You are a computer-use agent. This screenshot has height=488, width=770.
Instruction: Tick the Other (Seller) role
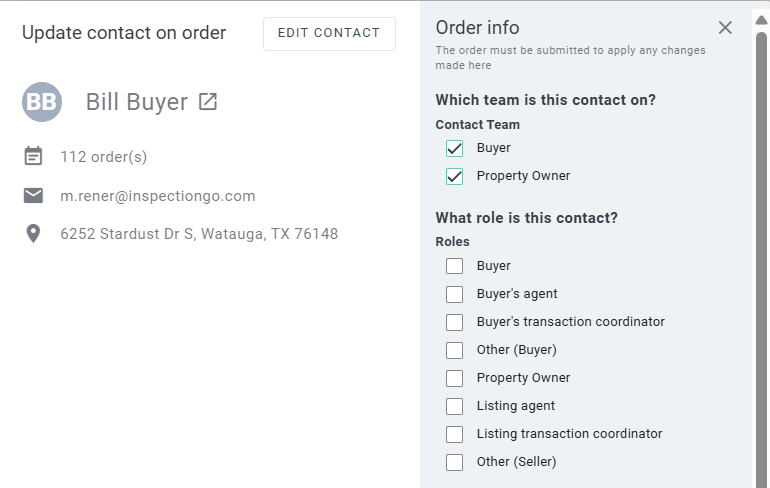click(455, 462)
